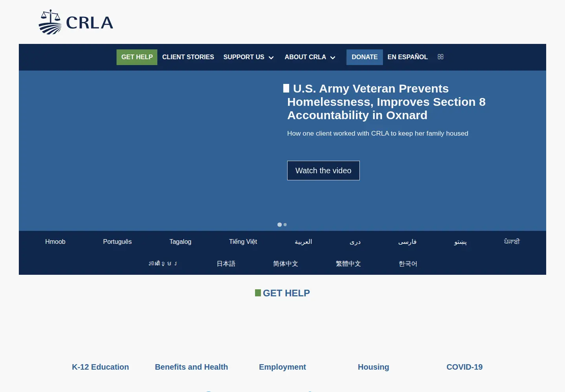Select the second carousel slide dot
Image resolution: width=565 pixels, height=392 pixels.
click(285, 225)
